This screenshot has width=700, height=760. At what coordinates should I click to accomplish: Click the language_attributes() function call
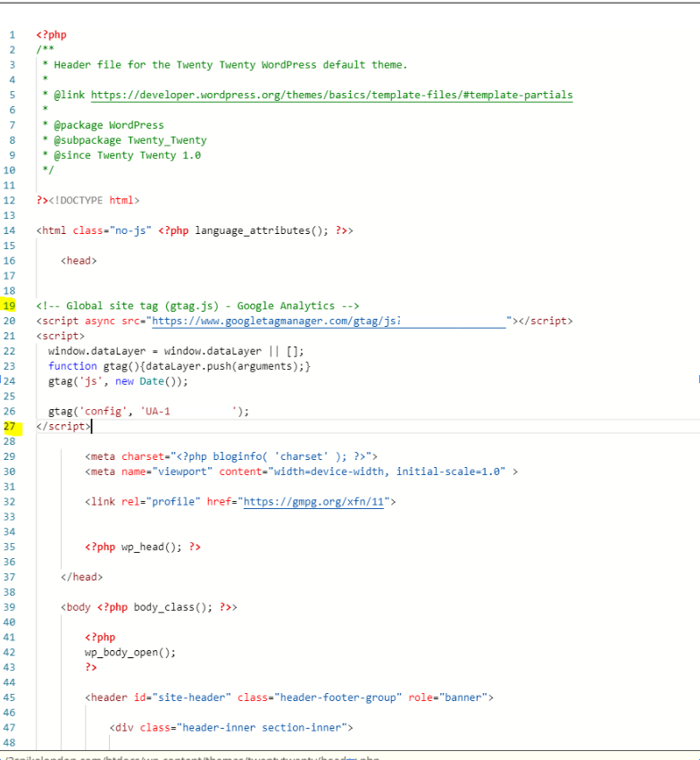[262, 230]
